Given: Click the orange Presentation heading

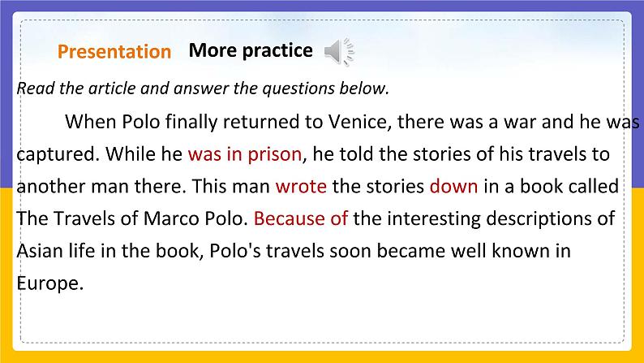Looking at the screenshot, I should pos(114,52).
